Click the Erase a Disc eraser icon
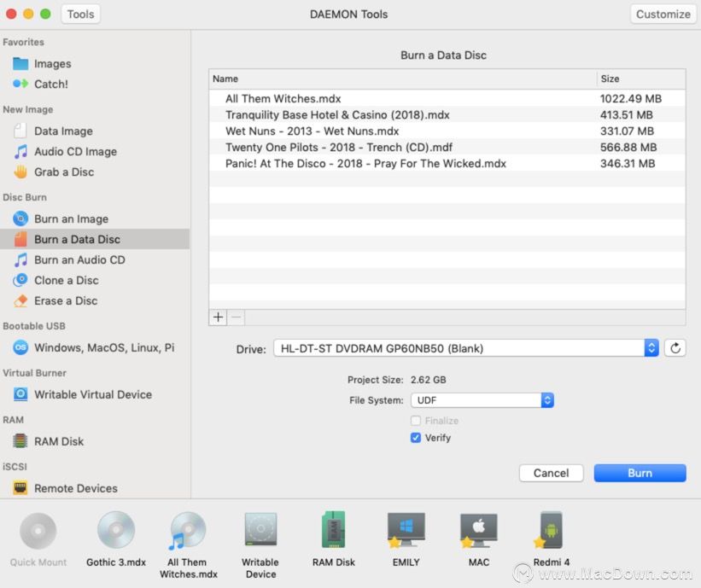This screenshot has height=588, width=701. [20, 300]
